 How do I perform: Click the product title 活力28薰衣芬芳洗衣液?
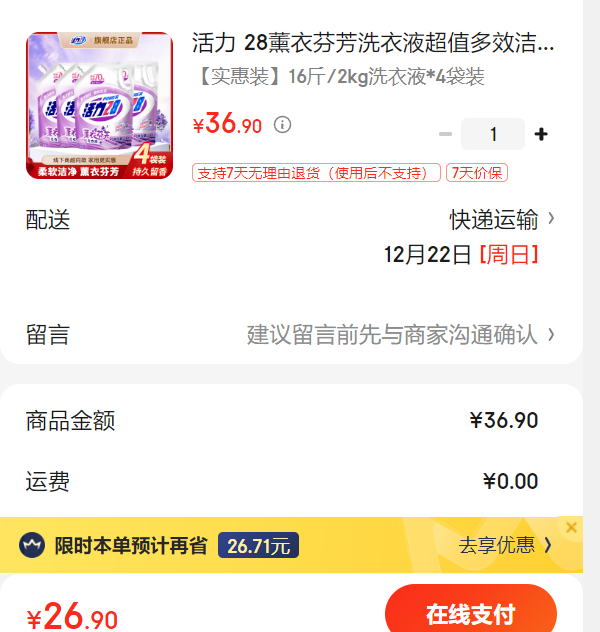point(373,43)
